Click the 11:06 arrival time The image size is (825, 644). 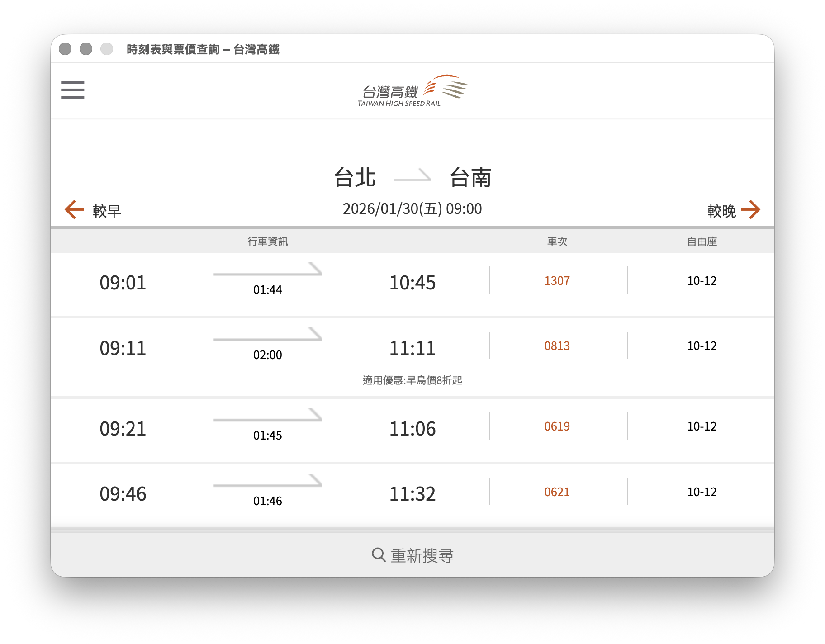pyautogui.click(x=412, y=429)
